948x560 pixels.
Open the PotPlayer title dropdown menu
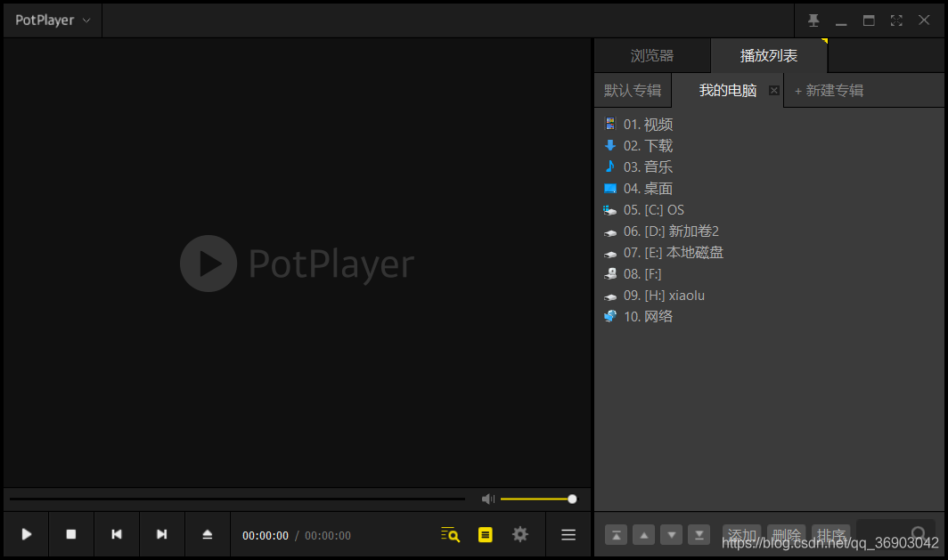tap(51, 20)
